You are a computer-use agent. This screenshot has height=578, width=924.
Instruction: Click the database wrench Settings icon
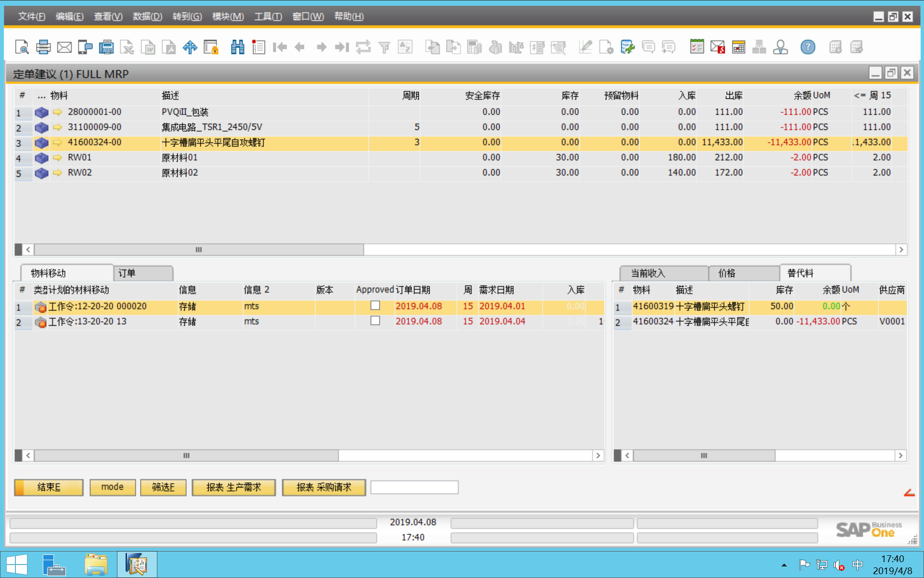pos(628,47)
